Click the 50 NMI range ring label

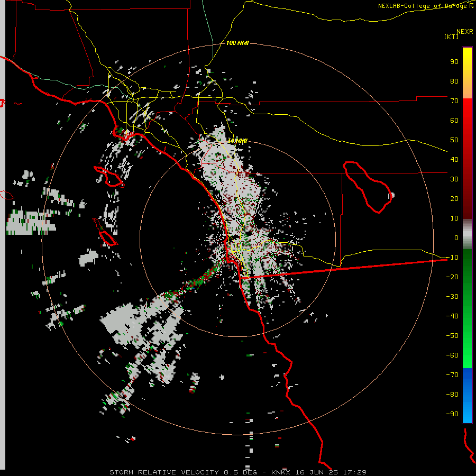(x=237, y=141)
